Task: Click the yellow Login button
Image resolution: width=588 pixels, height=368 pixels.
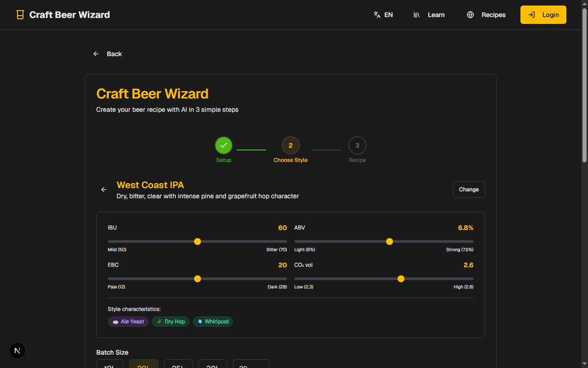Action: point(543,15)
